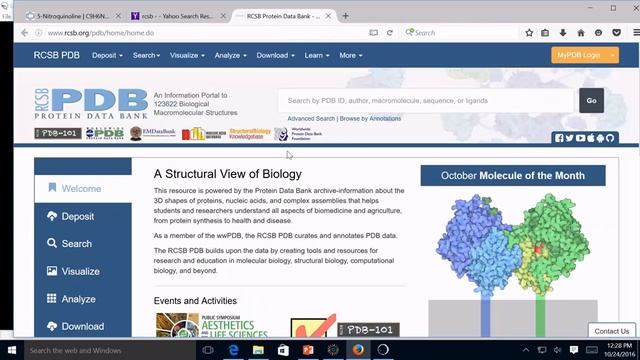Open the Molecule of the Month image
The image size is (640, 360).
click(x=513, y=264)
